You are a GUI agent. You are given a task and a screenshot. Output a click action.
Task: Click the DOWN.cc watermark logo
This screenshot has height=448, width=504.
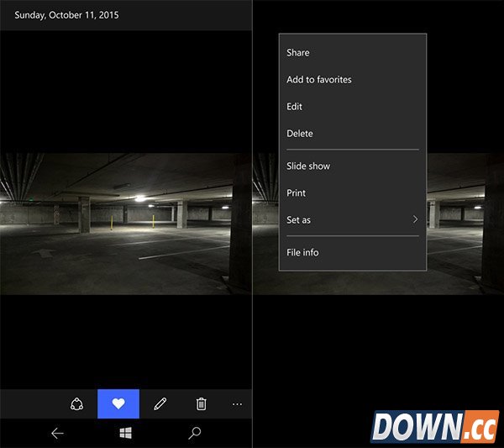pyautogui.click(x=435, y=427)
